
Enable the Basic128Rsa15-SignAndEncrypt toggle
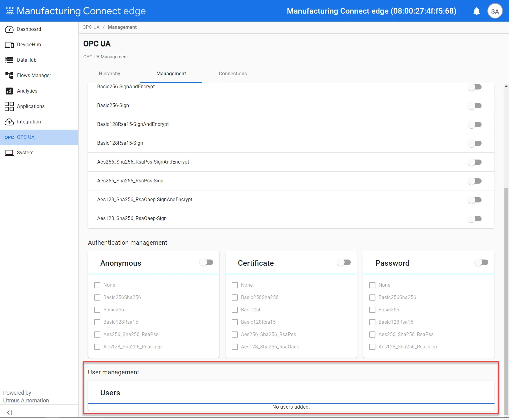(475, 125)
